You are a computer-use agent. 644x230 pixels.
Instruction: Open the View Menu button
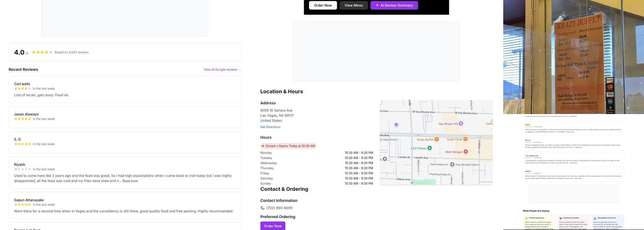pos(353,6)
